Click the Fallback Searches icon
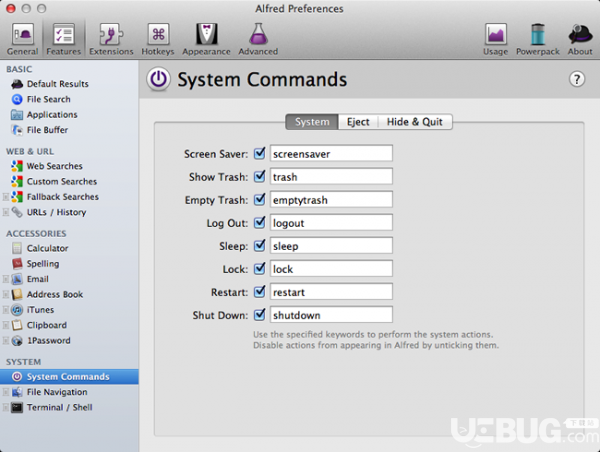The image size is (600, 452). 17,197
